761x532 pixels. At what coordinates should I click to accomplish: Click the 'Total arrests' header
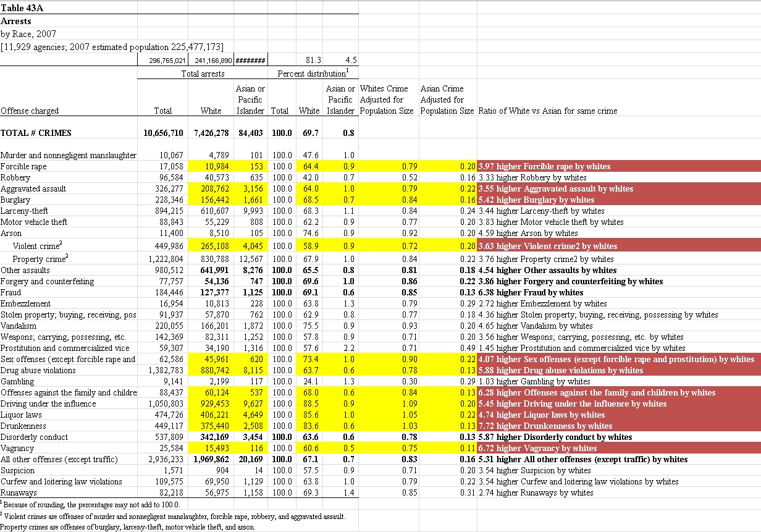pos(203,74)
